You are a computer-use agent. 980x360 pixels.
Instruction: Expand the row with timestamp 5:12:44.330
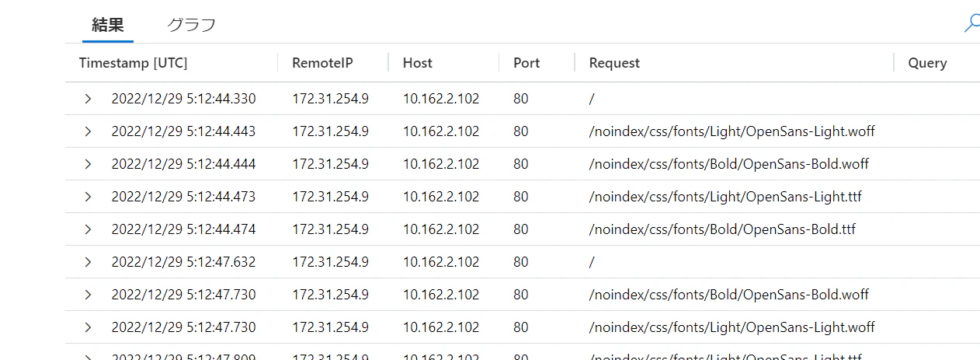88,99
